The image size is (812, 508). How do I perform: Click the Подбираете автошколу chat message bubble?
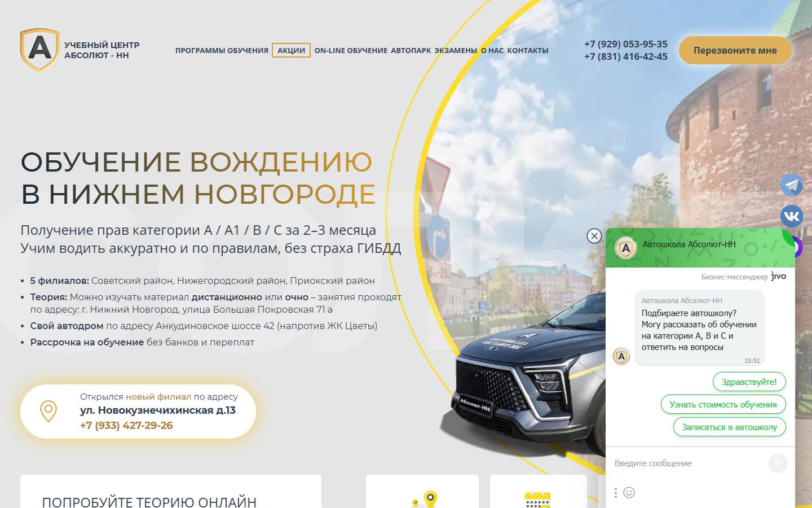pyautogui.click(x=699, y=328)
